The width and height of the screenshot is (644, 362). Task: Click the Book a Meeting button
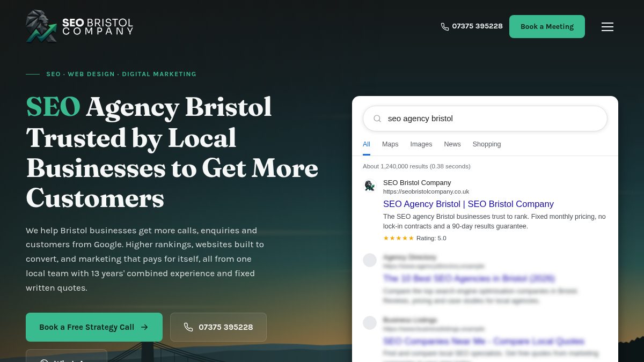point(547,26)
